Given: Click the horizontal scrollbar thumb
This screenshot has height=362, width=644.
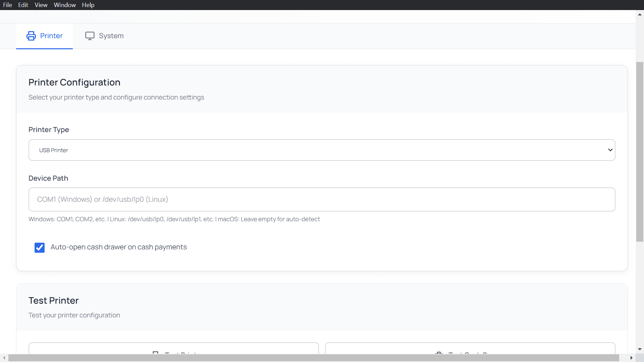Looking at the screenshot, I should [314, 358].
